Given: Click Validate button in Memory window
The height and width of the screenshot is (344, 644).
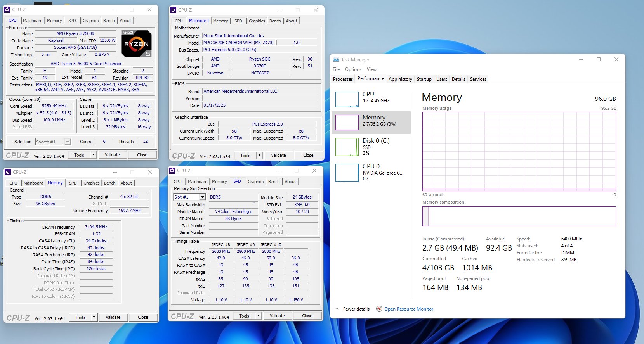Looking at the screenshot, I should (113, 317).
